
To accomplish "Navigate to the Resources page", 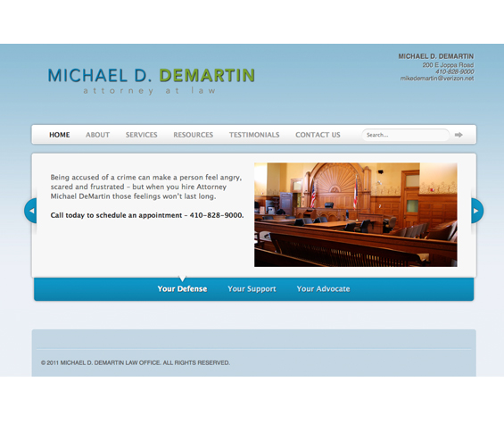I will click(194, 135).
